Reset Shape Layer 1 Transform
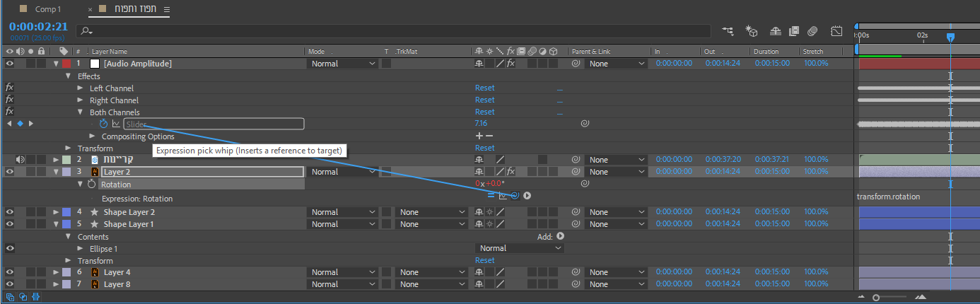 tap(484, 260)
